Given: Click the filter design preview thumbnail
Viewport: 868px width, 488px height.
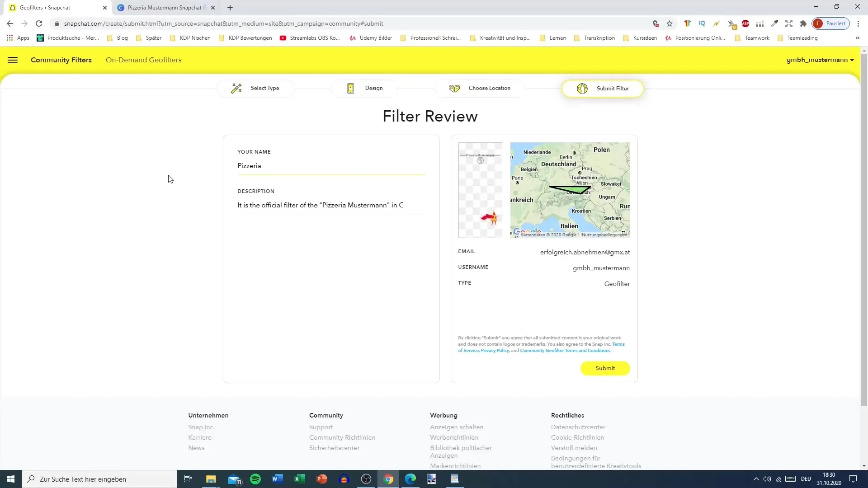Looking at the screenshot, I should pos(480,190).
